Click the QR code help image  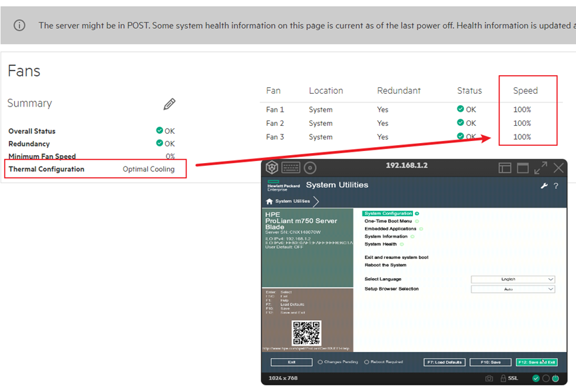point(306,333)
